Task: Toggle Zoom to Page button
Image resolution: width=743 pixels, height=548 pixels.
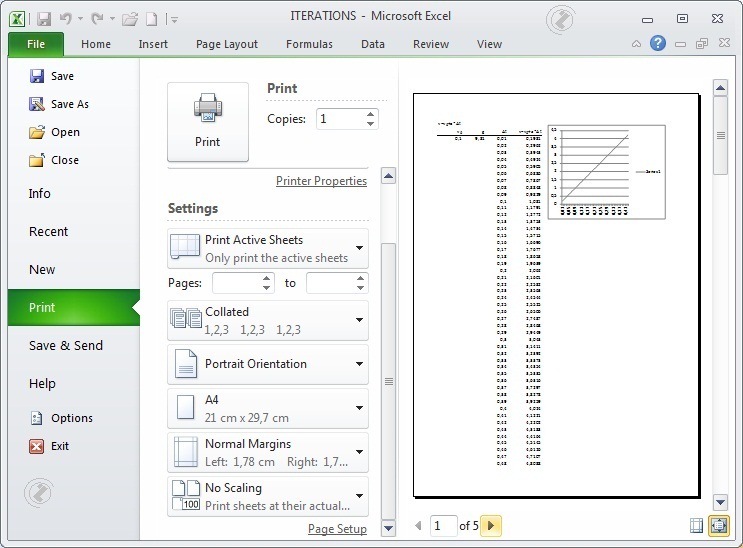Action: [717, 525]
